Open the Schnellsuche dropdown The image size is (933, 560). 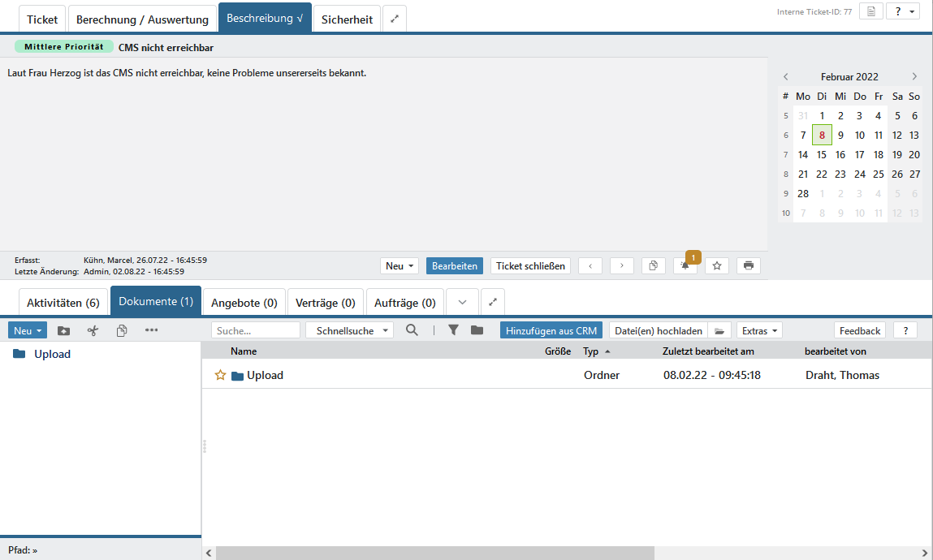(x=349, y=330)
